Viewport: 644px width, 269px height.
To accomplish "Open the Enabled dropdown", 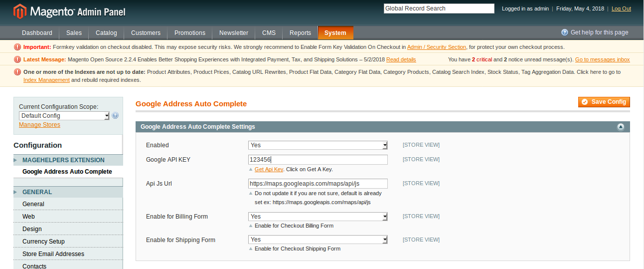I will click(318, 145).
